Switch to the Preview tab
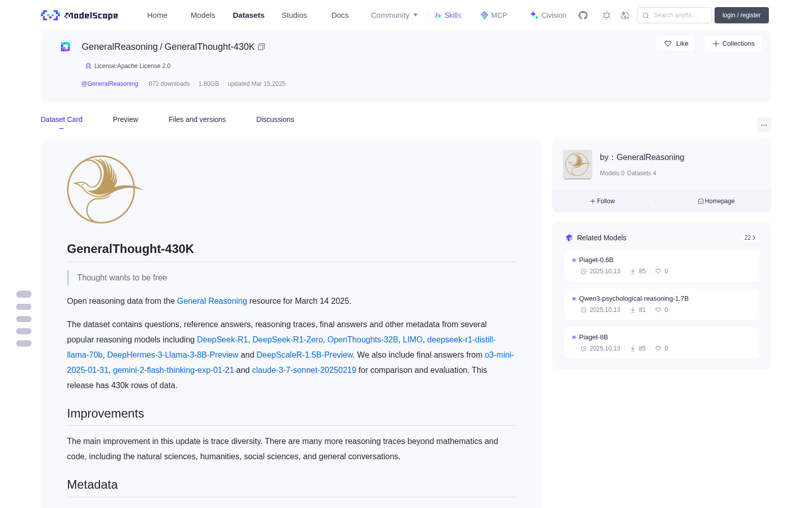The width and height of the screenshot is (812, 508). click(125, 119)
